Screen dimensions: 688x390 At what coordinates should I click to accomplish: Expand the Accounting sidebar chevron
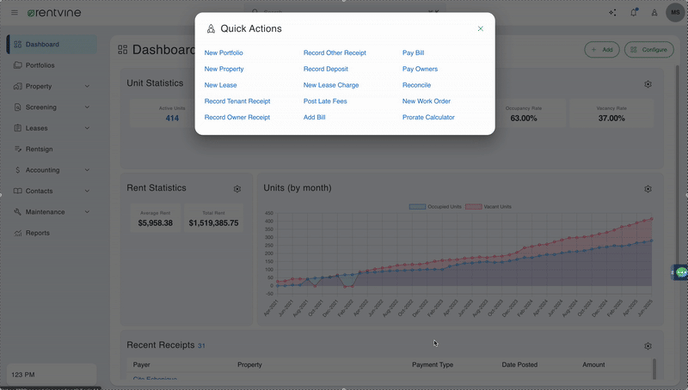pyautogui.click(x=87, y=170)
